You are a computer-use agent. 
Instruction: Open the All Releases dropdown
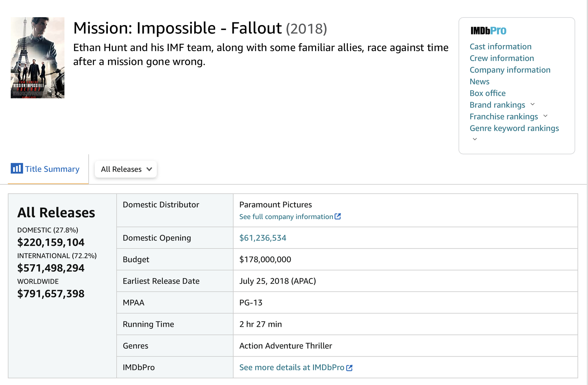[126, 169]
